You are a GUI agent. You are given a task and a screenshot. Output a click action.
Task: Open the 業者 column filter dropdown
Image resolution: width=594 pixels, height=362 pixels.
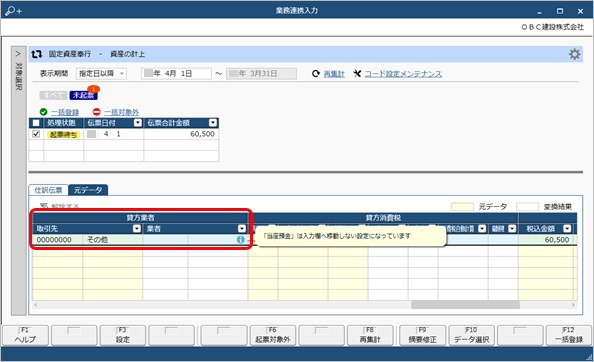point(242,229)
